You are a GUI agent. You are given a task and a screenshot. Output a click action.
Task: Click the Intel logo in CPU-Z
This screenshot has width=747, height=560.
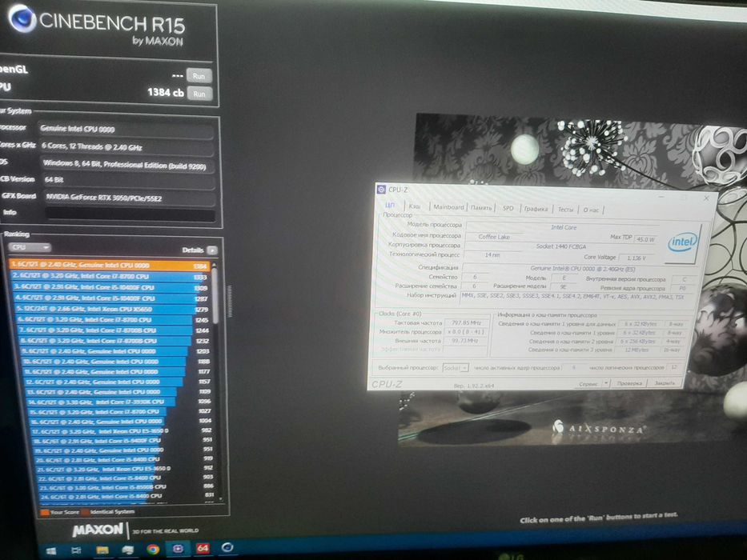[682, 242]
